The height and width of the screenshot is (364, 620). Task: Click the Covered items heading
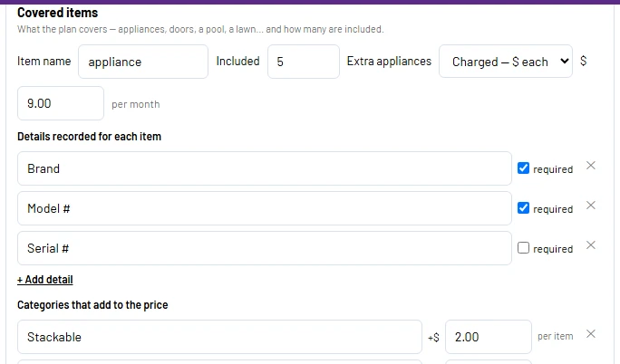pos(58,13)
